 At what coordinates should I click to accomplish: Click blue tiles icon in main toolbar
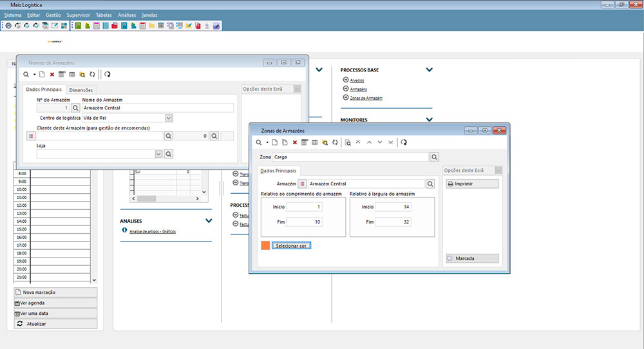point(64,26)
